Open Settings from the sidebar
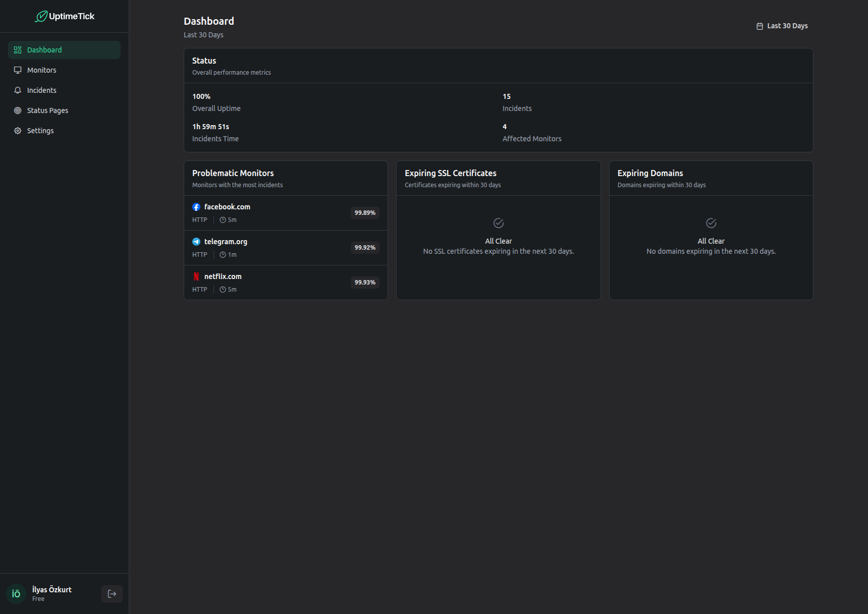Screen dimensions: 868x614 (x=64, y=131)
